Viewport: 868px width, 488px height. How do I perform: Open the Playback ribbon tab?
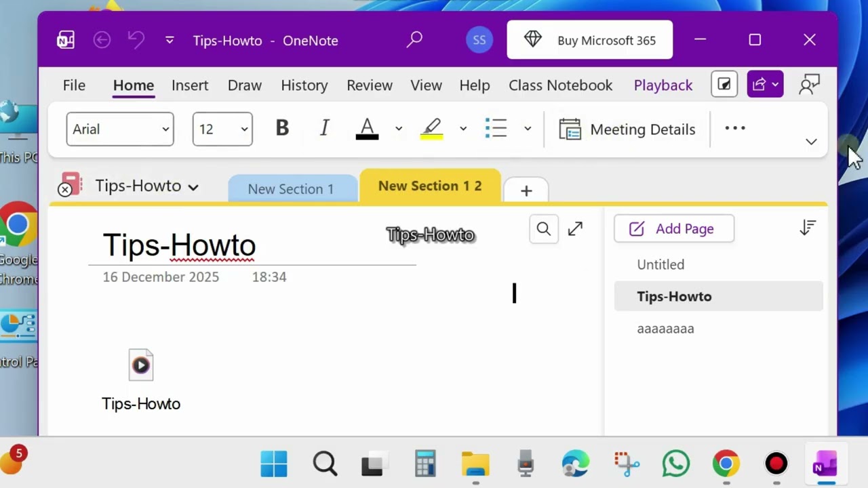point(663,85)
